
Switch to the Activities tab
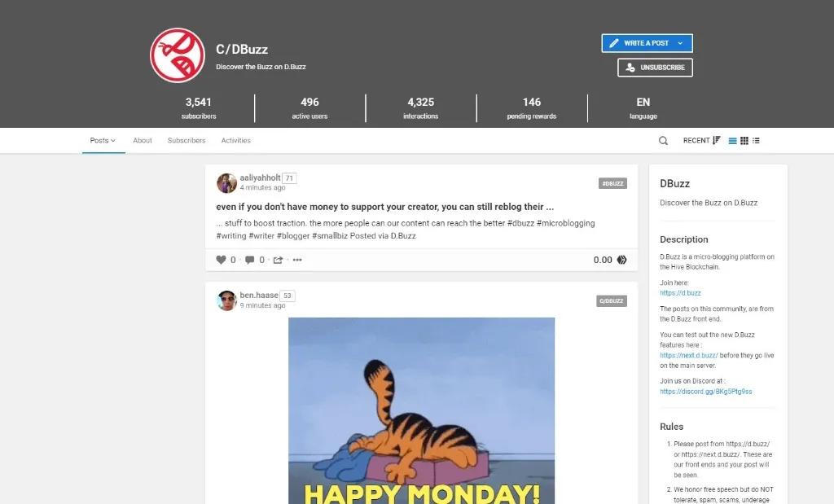[235, 140]
